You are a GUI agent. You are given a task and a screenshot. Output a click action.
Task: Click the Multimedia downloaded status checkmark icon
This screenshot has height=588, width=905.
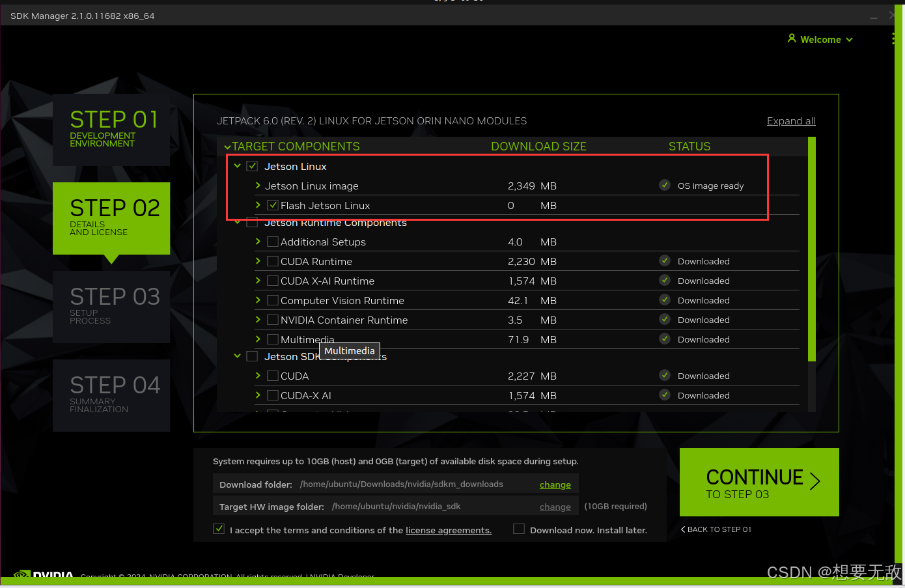(665, 339)
